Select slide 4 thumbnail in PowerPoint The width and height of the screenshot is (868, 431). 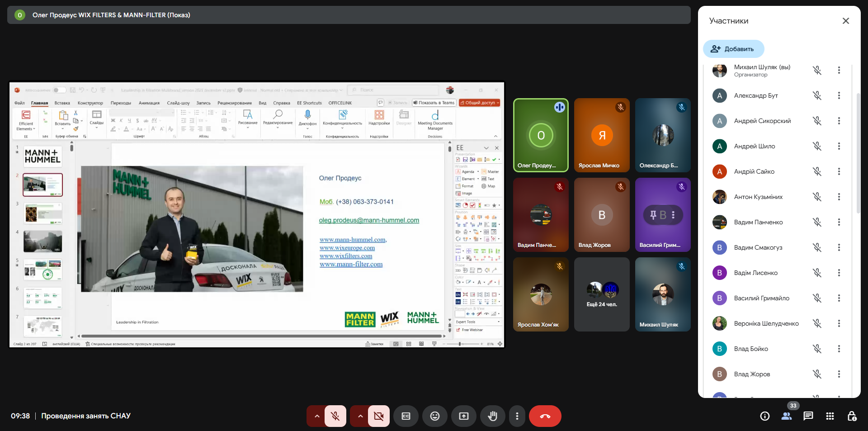click(42, 242)
